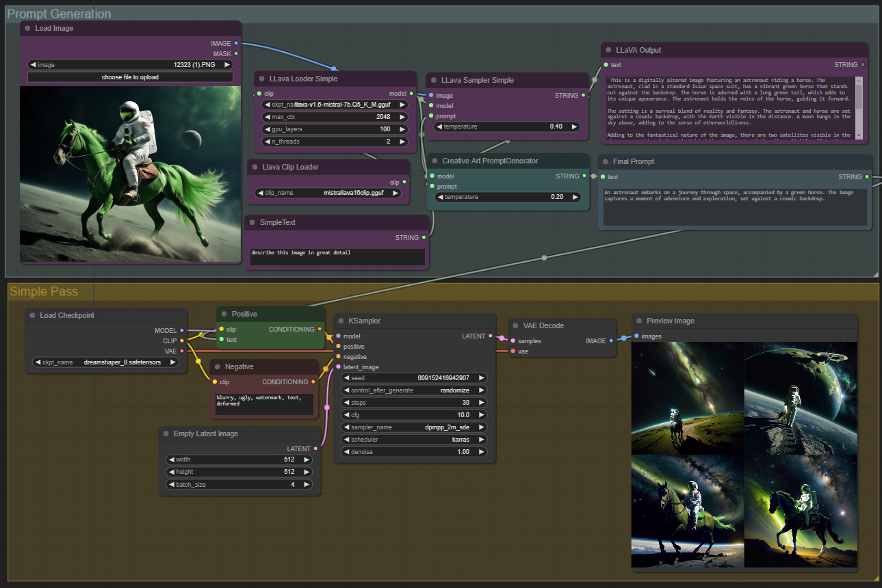Open the scheduler dropdown showing karras
Viewport: 882px width, 588px height.
(413, 439)
